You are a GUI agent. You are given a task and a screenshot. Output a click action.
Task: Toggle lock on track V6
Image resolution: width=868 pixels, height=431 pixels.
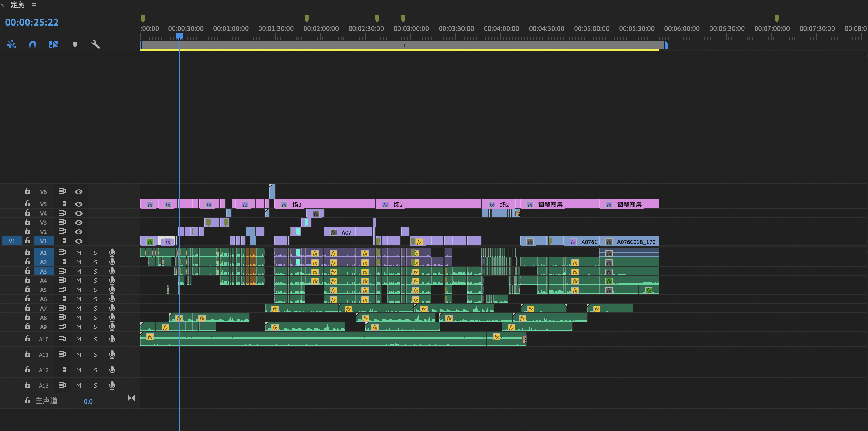pyautogui.click(x=27, y=191)
